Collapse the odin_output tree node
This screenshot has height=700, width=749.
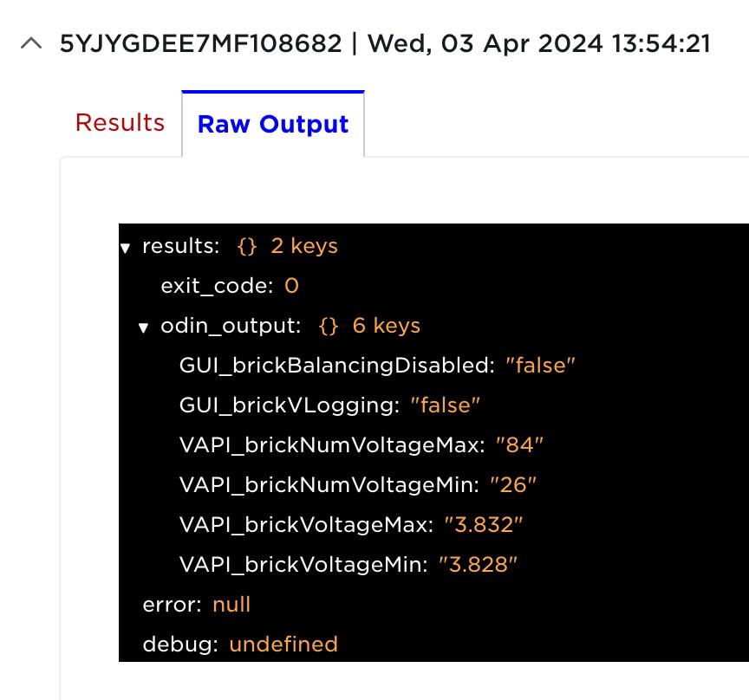point(144,327)
